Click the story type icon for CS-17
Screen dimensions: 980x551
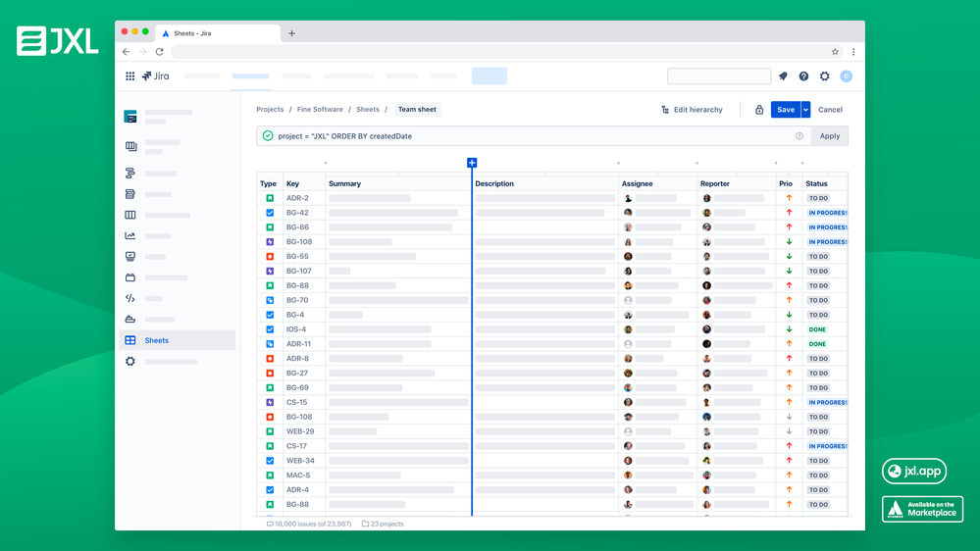point(270,446)
